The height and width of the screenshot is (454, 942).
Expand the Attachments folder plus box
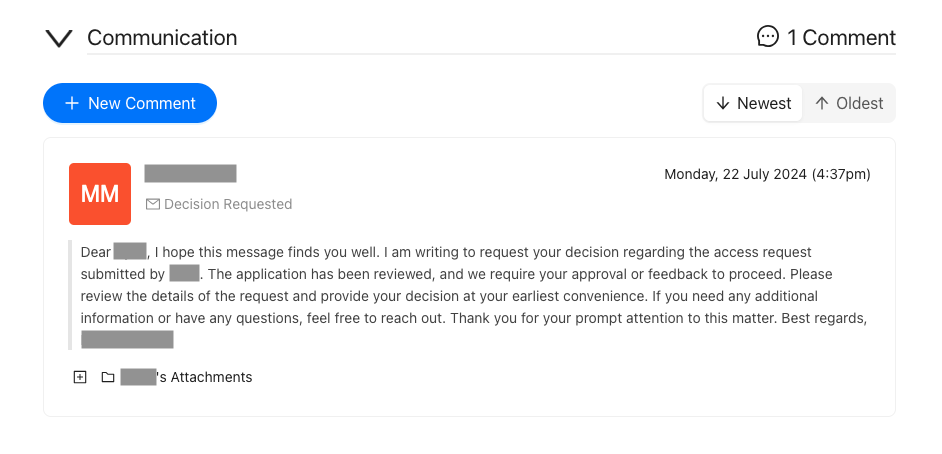tap(80, 377)
